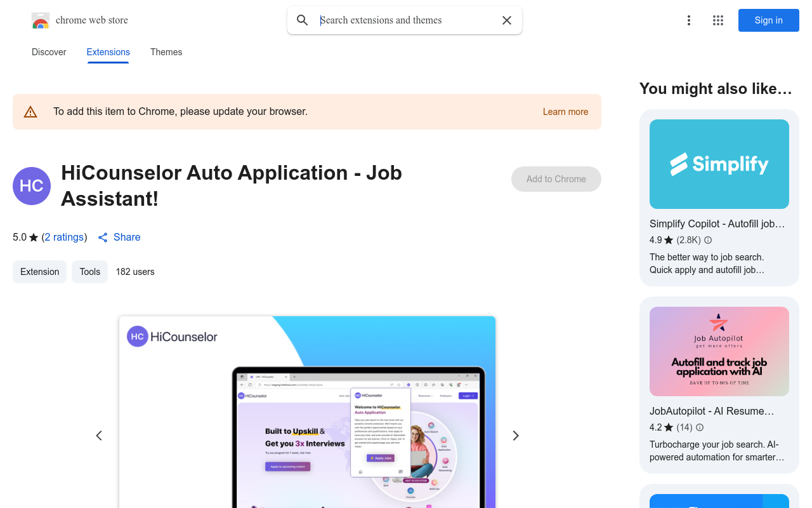Image resolution: width=812 pixels, height=508 pixels.
Task: Click the Chrome Web Store logo
Action: tap(41, 21)
